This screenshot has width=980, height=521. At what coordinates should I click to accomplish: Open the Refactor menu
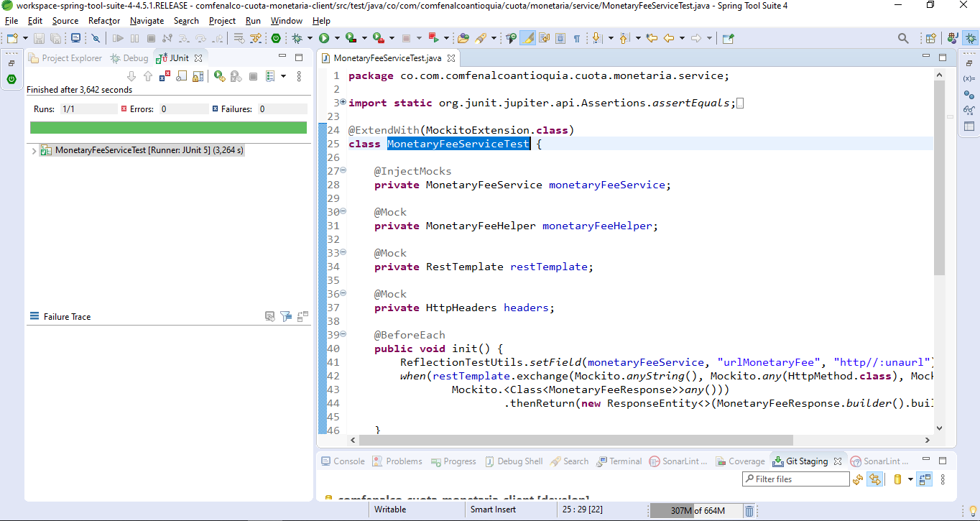pos(104,21)
